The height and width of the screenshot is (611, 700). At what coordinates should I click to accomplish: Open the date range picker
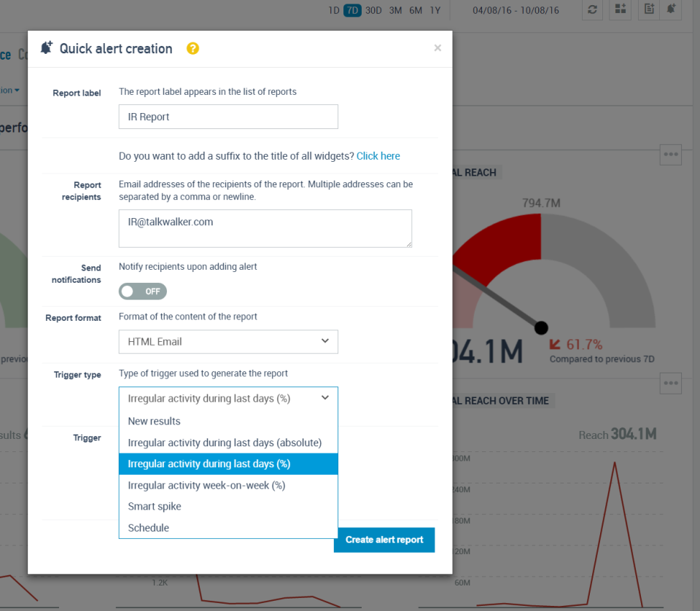[518, 10]
